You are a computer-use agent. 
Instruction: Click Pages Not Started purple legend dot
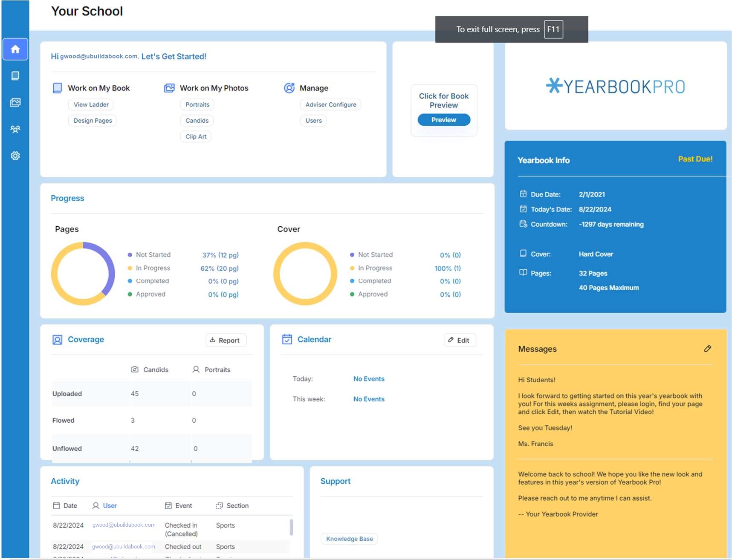click(x=130, y=255)
